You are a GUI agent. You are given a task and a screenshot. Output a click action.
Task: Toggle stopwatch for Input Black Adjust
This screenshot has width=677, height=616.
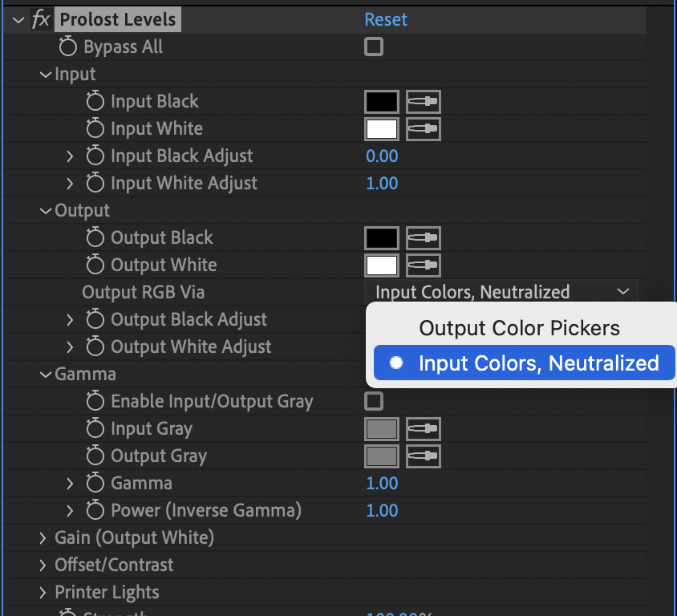(95, 156)
